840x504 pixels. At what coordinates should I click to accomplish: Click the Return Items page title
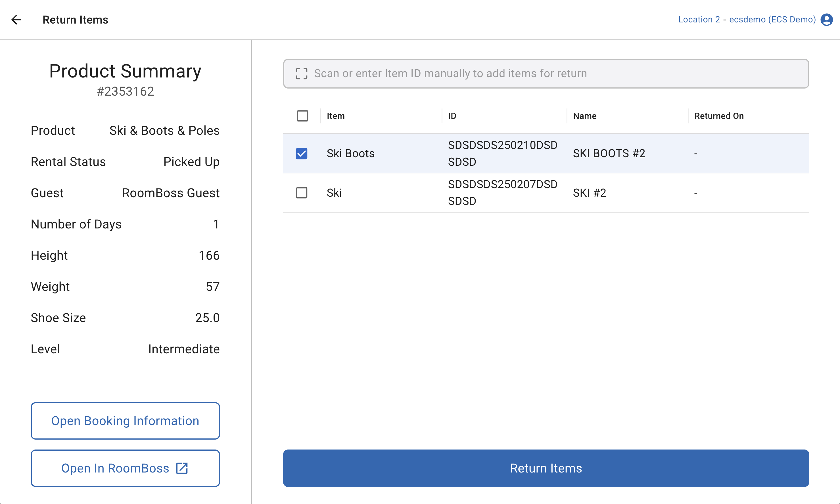[75, 20]
